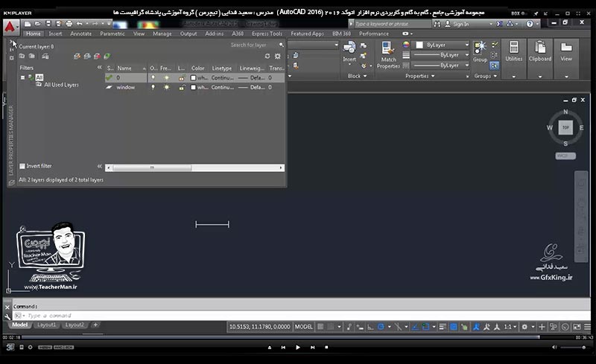The height and width of the screenshot is (364, 596).
Task: Open the Annotate ribbon tab
Action: tap(80, 33)
